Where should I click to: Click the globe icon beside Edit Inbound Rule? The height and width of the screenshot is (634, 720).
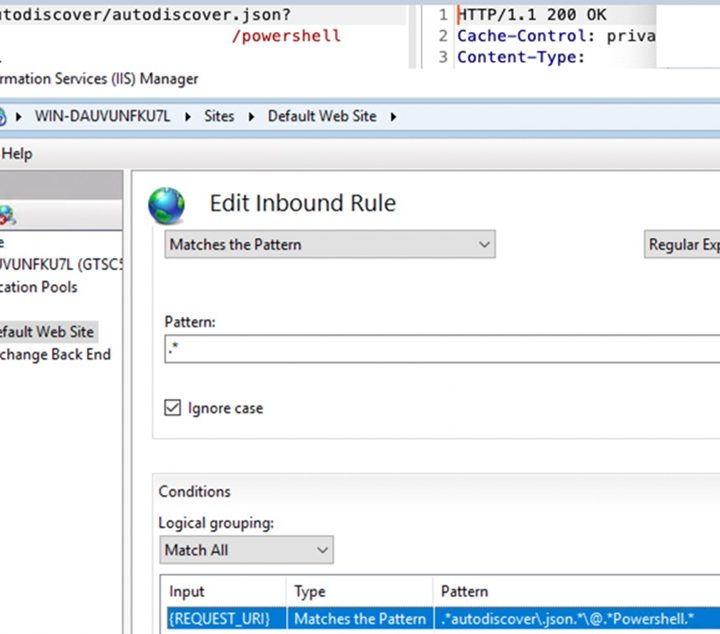[x=166, y=205]
